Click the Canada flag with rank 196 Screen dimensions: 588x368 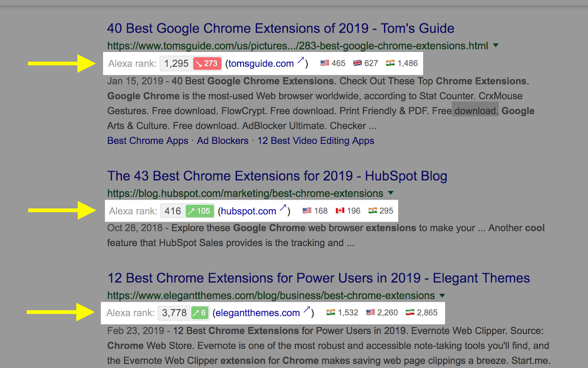click(x=340, y=211)
